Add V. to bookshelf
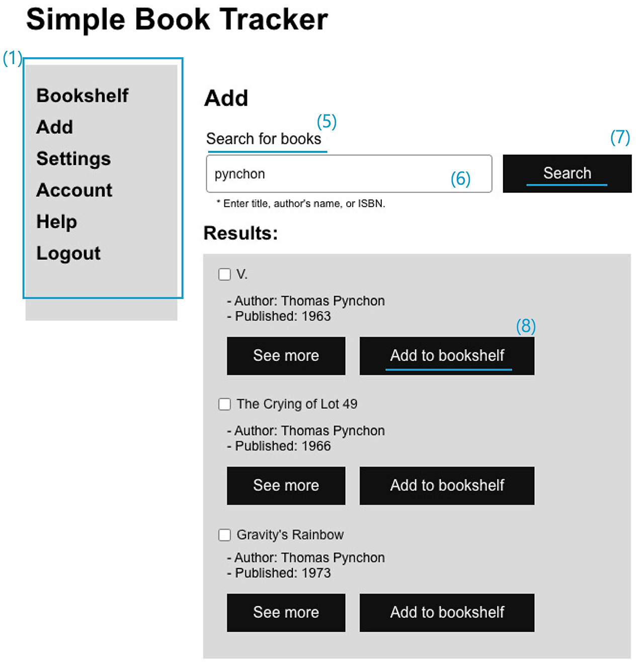The height and width of the screenshot is (667, 644). click(x=447, y=356)
